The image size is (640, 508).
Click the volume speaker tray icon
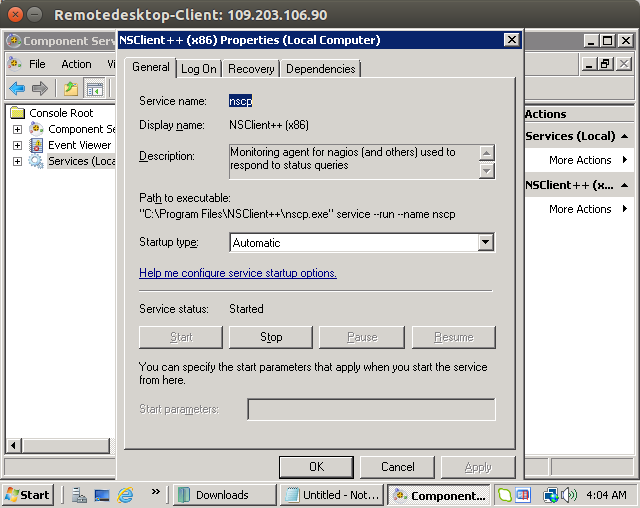[x=569, y=495]
